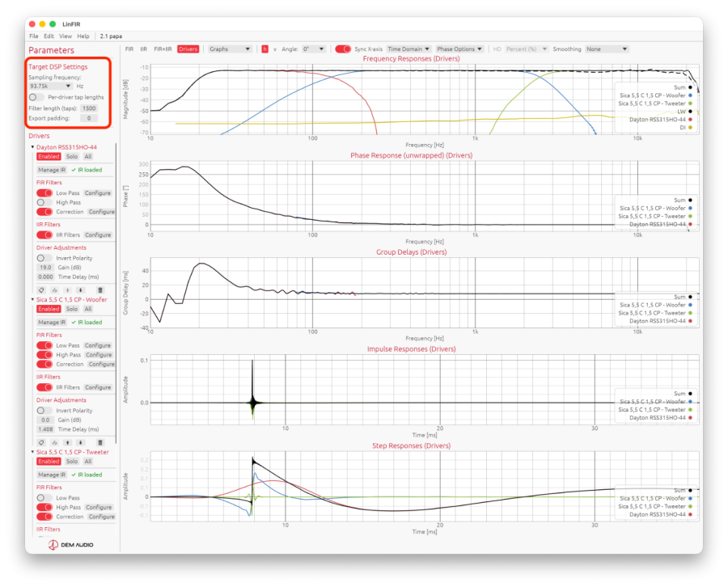The height and width of the screenshot is (587, 728).
Task: Move the Dayton RSS315HO-44 driver down
Action: click(80, 290)
